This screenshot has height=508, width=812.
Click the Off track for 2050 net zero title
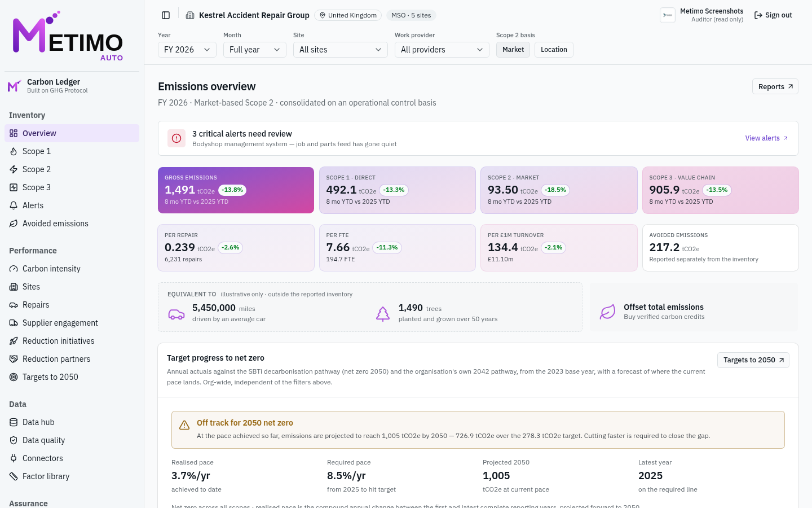click(x=245, y=423)
